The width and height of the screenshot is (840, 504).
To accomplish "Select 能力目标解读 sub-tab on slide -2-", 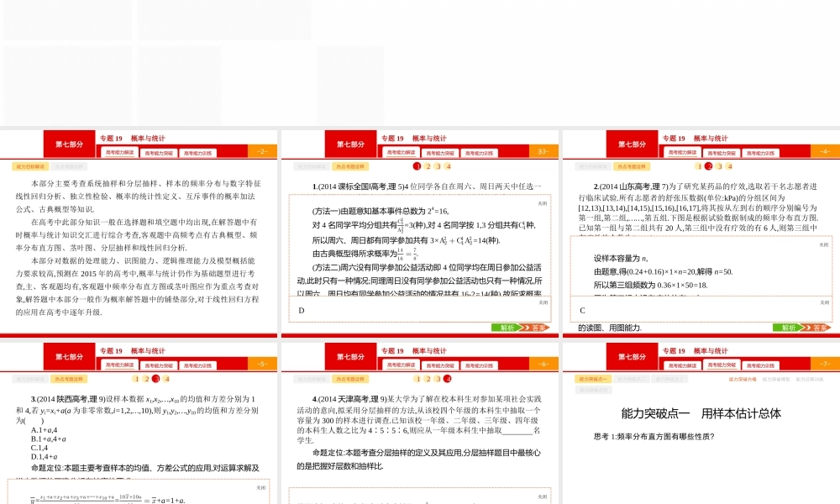I will 29,166.
